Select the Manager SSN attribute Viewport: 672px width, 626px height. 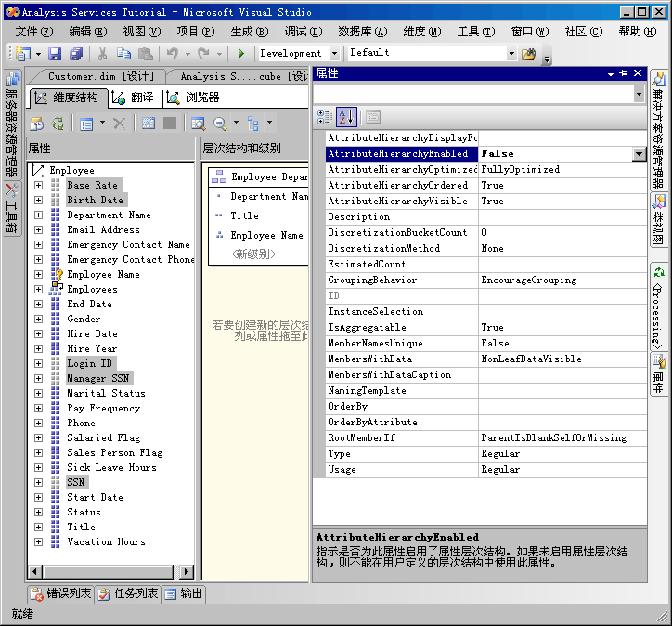[98, 379]
